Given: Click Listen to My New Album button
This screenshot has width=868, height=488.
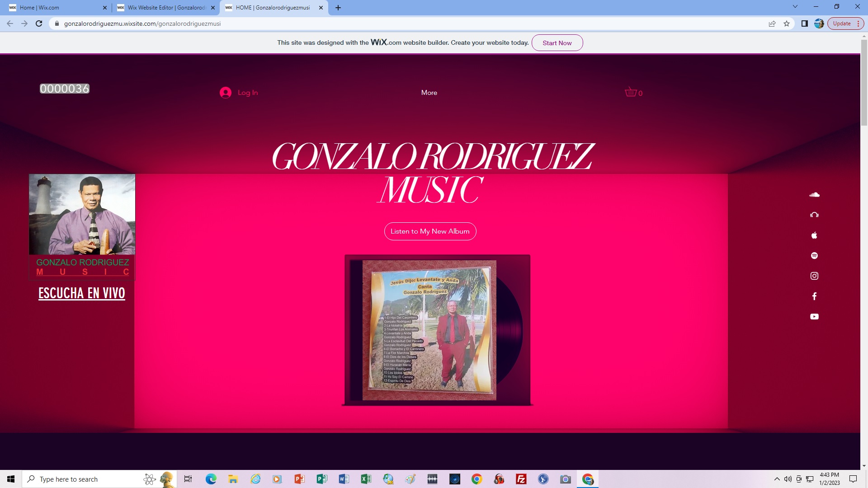Looking at the screenshot, I should tap(430, 231).
